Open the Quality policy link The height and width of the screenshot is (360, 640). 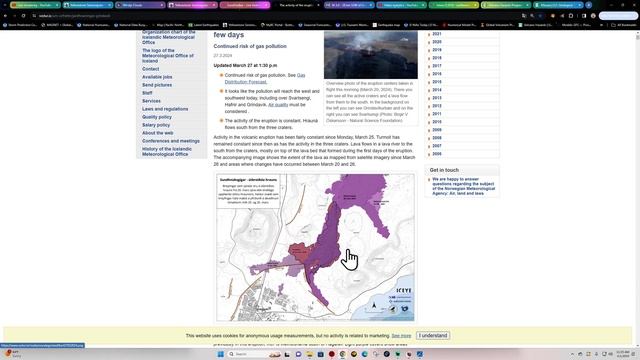tap(157, 117)
